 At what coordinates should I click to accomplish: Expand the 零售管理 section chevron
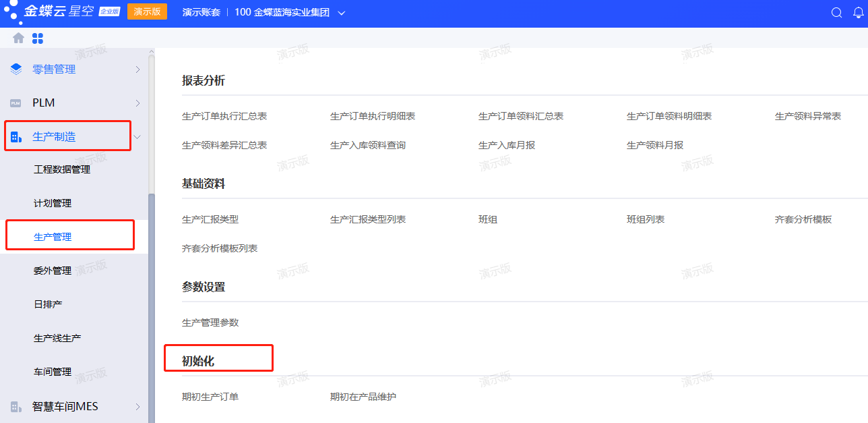tap(137, 69)
